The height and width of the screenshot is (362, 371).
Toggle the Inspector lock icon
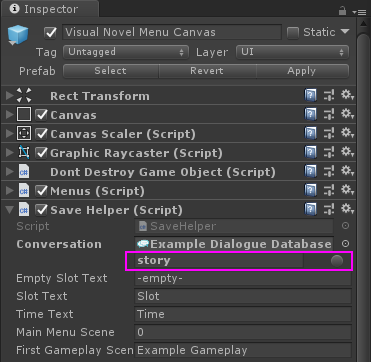click(342, 11)
